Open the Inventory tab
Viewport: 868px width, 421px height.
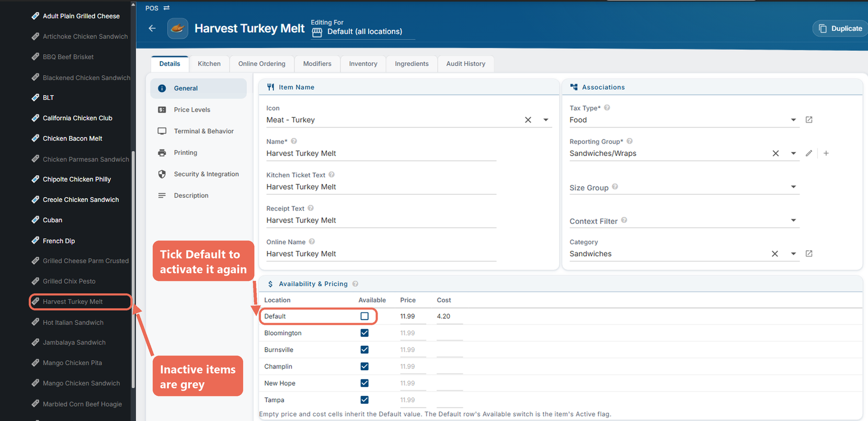point(363,64)
